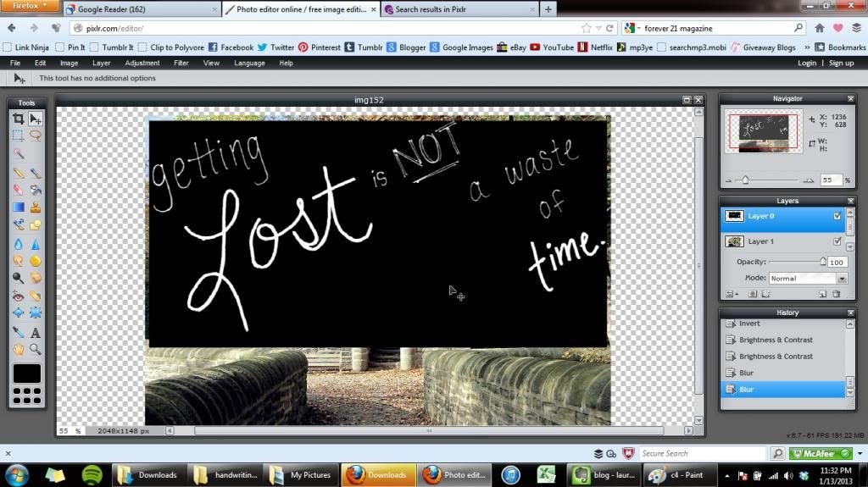Select the Zoom magnifier tool
Image resolution: width=868 pixels, height=487 pixels.
(36, 349)
